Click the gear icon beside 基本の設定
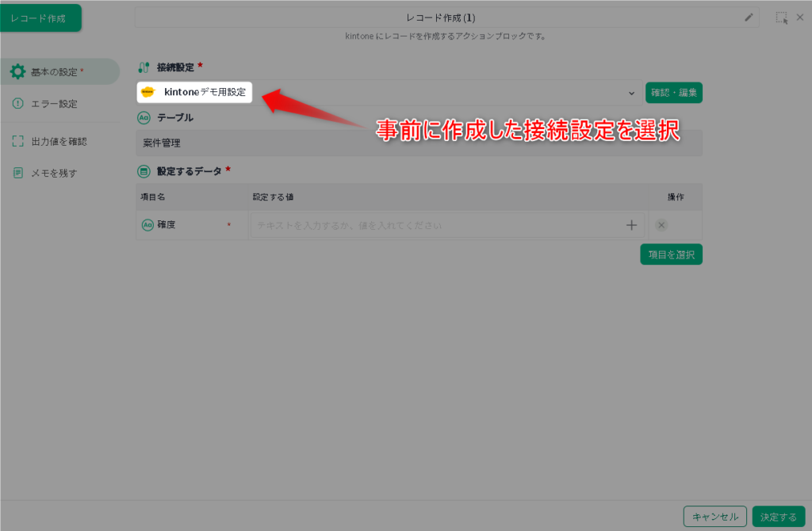 coord(17,71)
